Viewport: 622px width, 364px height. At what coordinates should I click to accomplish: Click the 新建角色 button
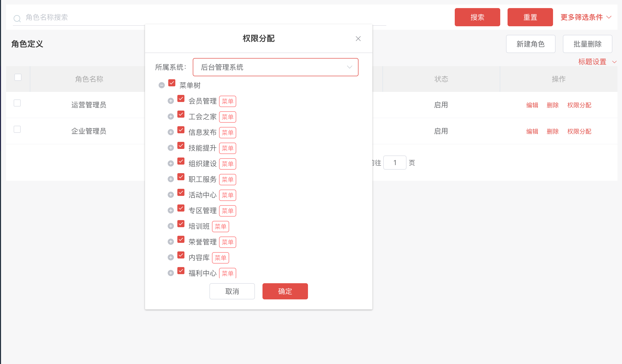531,44
